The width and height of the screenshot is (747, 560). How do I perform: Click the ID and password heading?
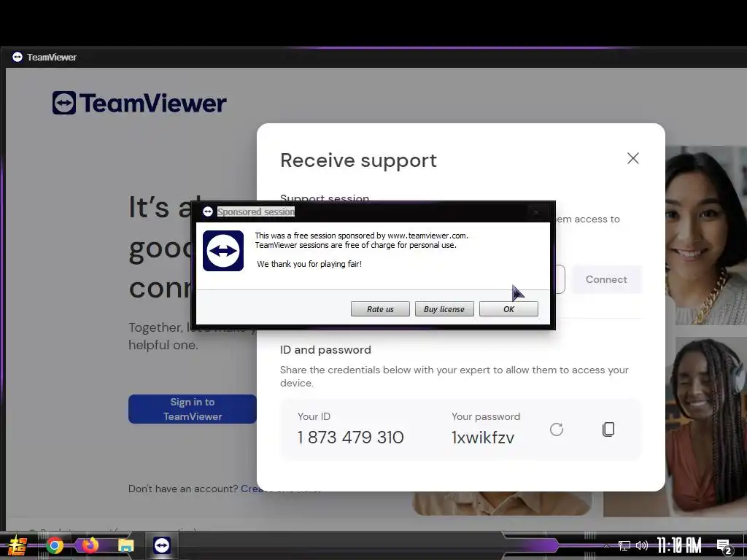coord(325,349)
